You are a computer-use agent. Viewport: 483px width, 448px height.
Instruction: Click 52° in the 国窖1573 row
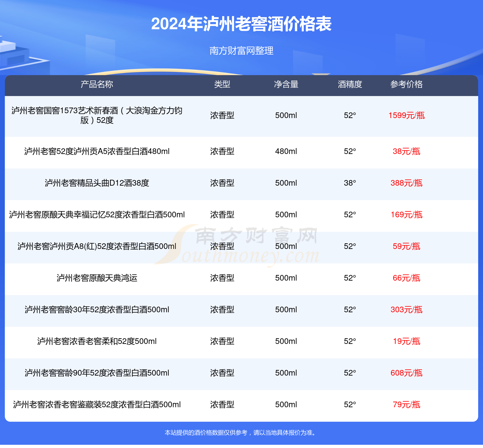click(350, 115)
